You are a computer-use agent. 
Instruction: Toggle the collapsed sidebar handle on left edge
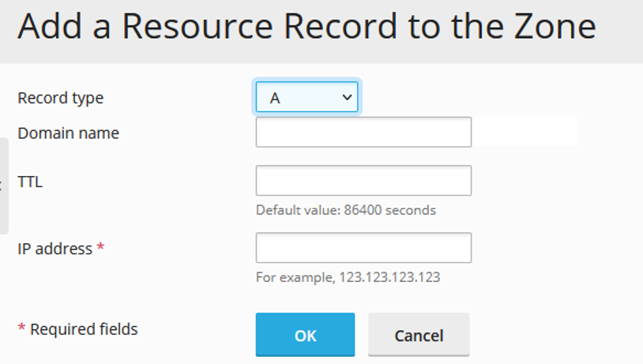[4, 186]
